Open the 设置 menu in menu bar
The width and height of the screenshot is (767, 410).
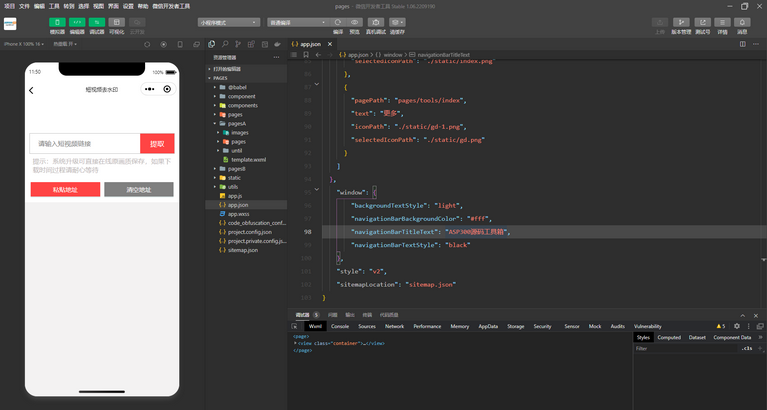pos(128,5)
